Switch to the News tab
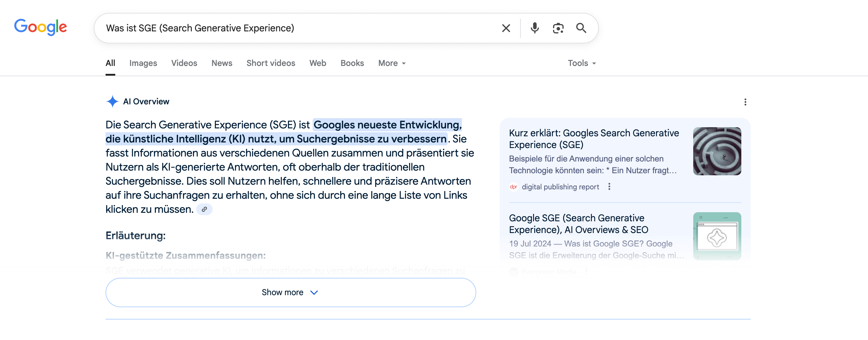The height and width of the screenshot is (340, 868). [x=222, y=63]
